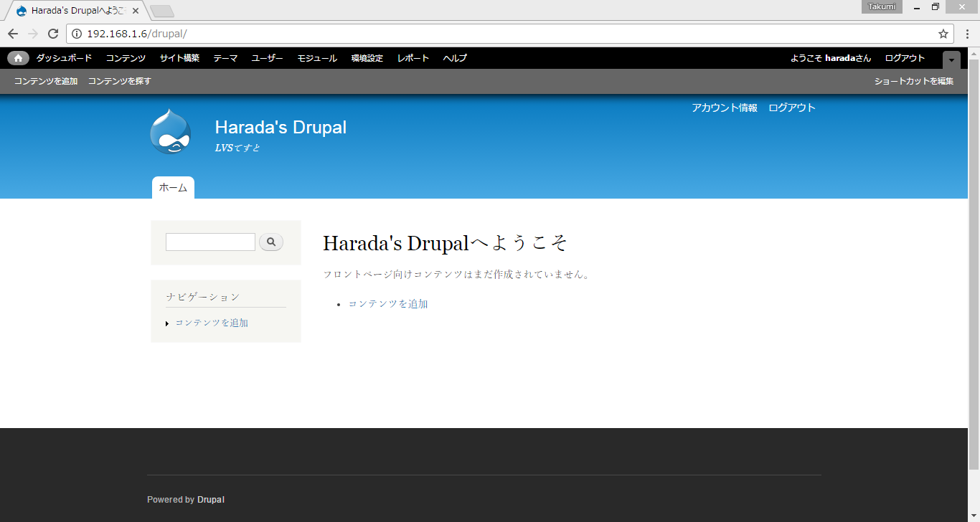
Task: Collapse the shortcut drawer toggle arrow
Action: [951, 60]
